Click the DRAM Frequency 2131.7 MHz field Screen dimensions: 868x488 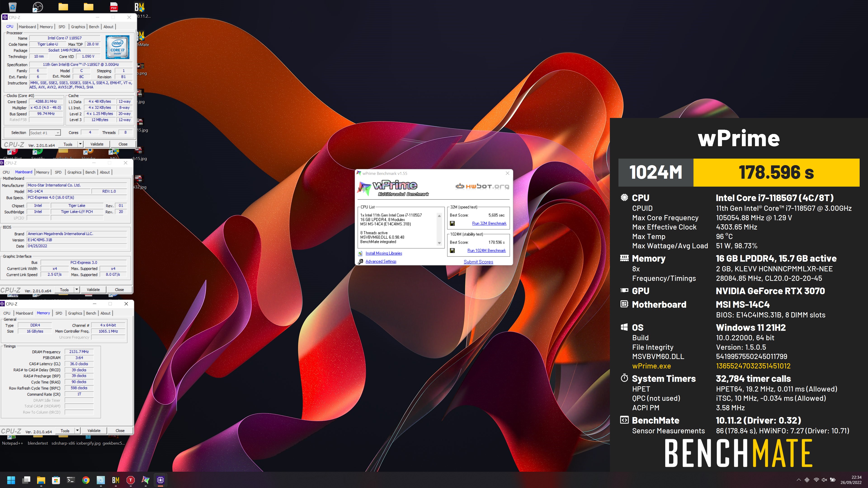coord(79,352)
